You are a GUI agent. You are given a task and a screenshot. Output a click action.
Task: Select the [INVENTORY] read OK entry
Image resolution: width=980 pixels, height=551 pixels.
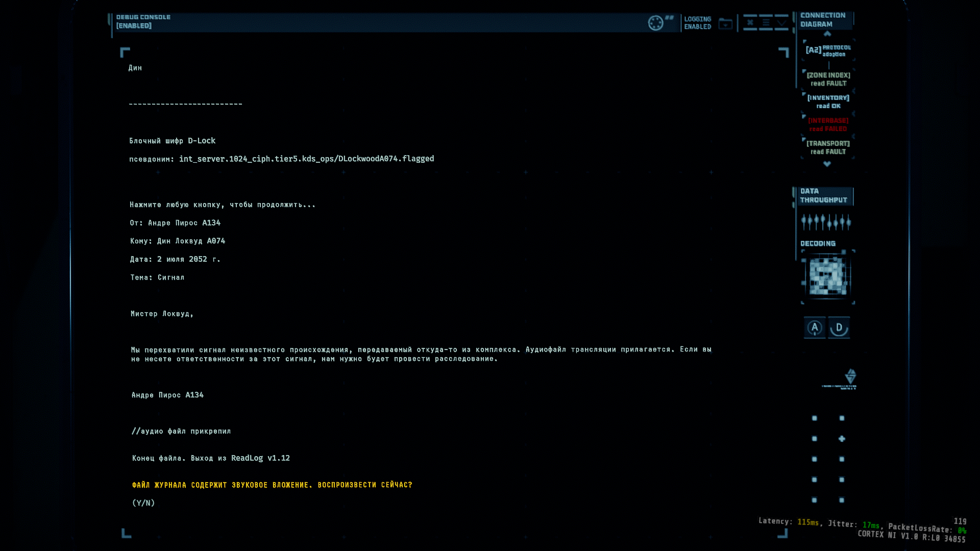(x=828, y=102)
